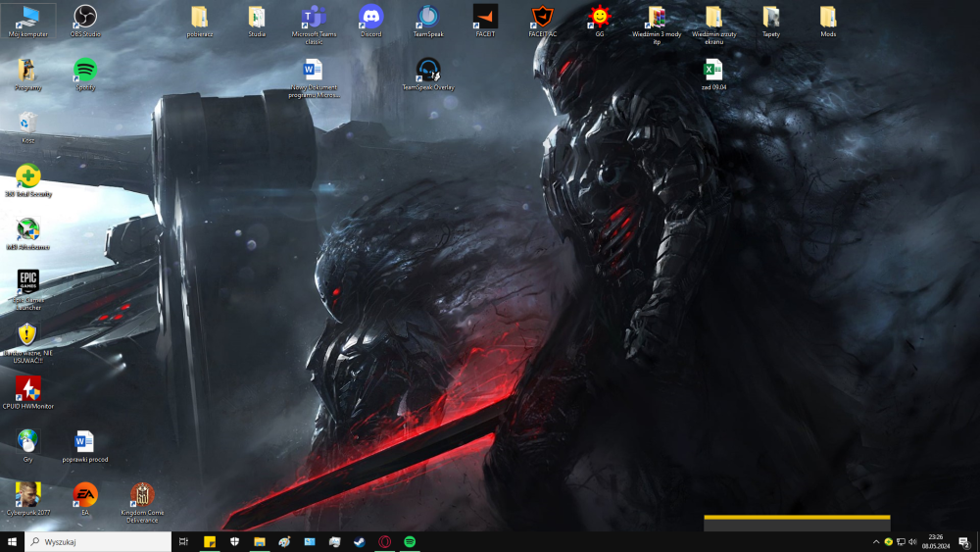Screen dimensions: 980x552
Task: Click the Microsoft Teams classic icon
Action: tap(314, 17)
